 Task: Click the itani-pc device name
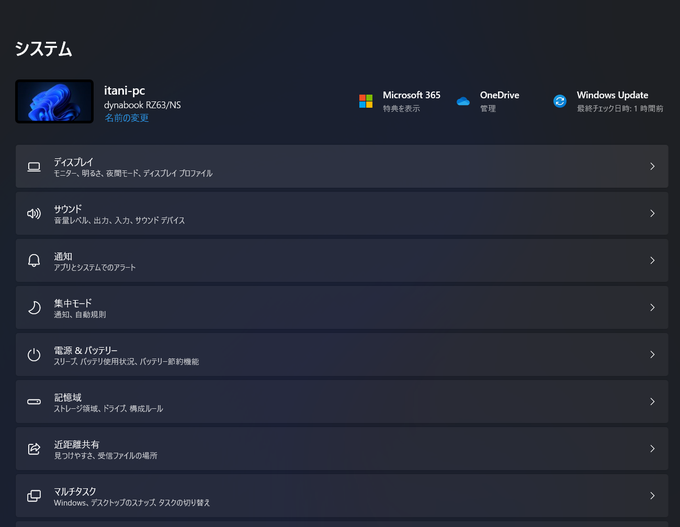click(x=124, y=91)
